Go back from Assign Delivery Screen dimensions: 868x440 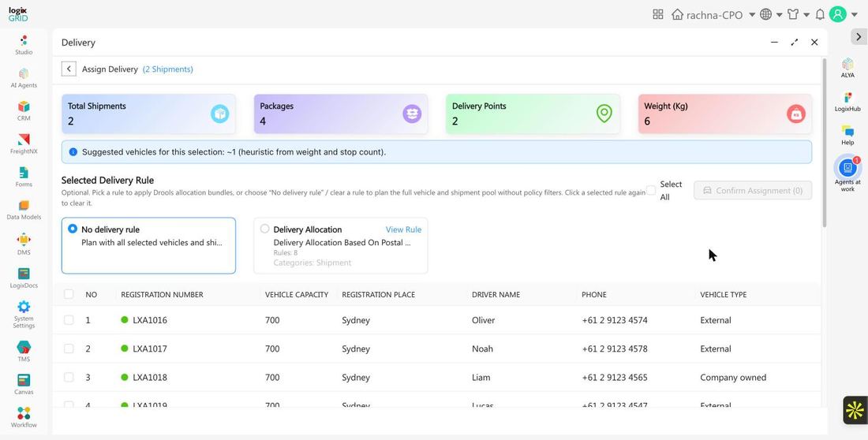pos(69,69)
